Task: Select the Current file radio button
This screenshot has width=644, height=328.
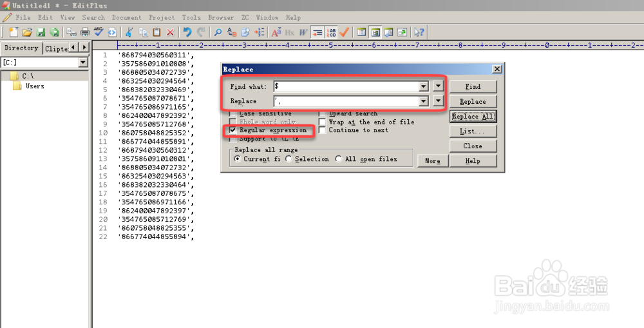Action: [x=237, y=159]
